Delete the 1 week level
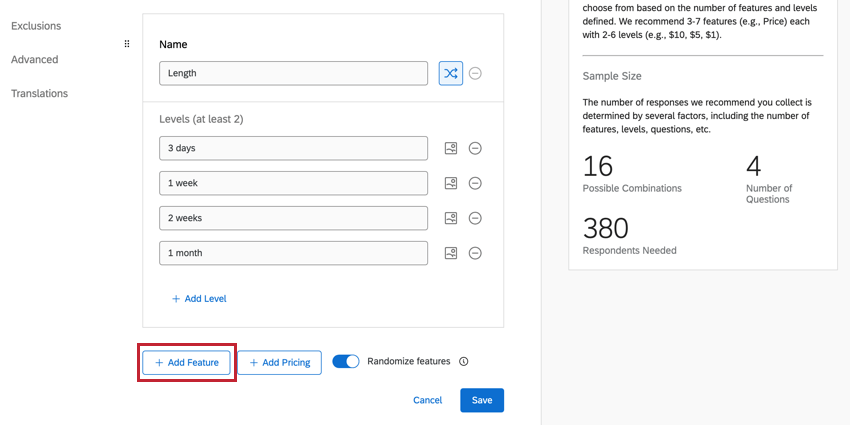 pos(476,183)
